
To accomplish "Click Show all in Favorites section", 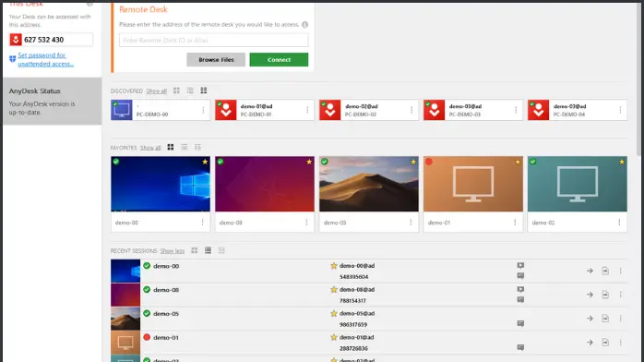I will point(150,148).
